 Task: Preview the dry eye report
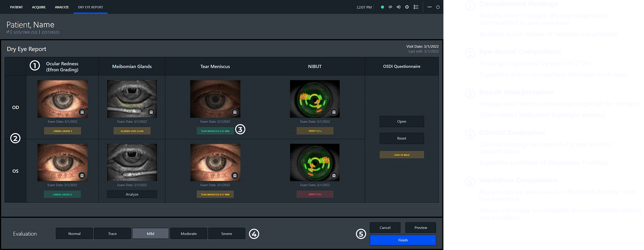click(421, 227)
